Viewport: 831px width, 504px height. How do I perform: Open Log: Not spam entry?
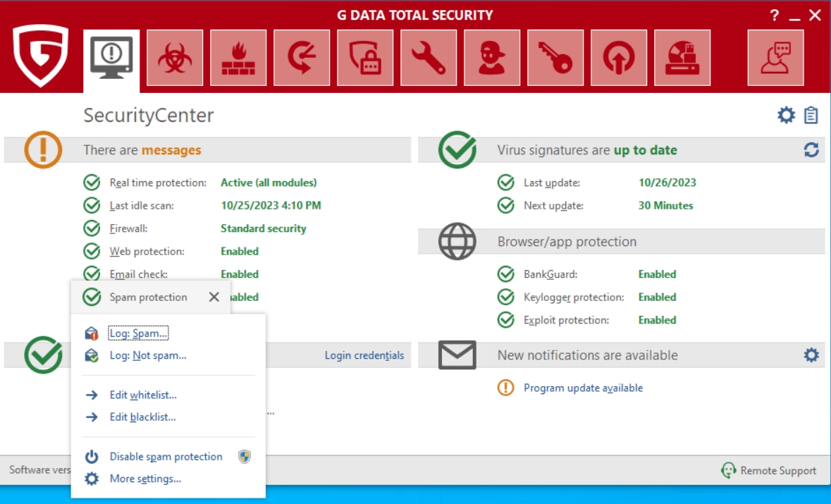[148, 355]
